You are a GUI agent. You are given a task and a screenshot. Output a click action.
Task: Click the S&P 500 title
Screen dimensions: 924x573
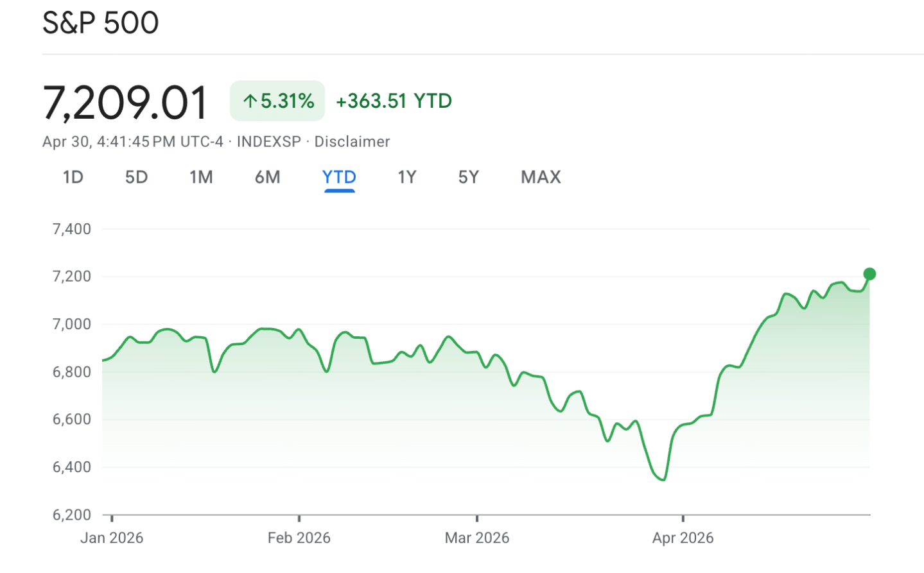pos(101,22)
